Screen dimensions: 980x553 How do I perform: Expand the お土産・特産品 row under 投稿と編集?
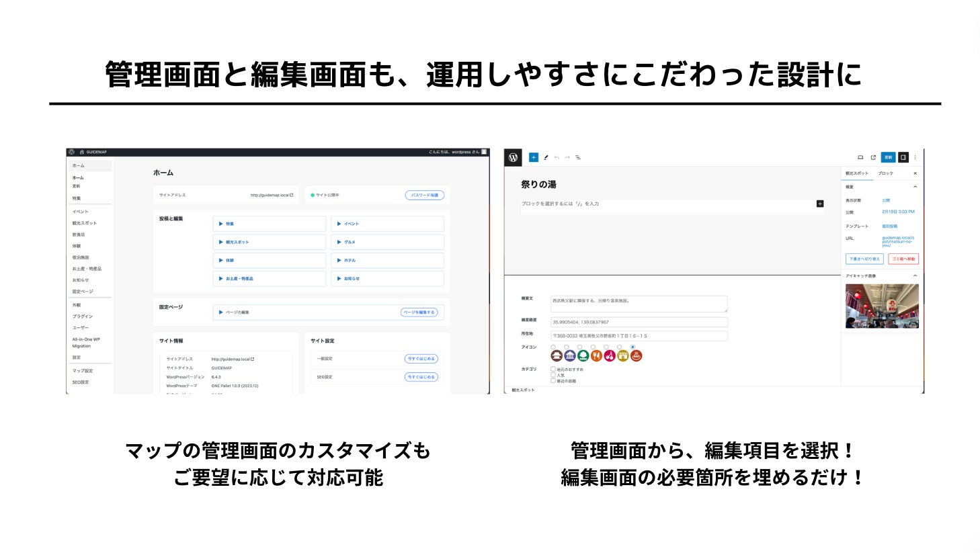[270, 278]
